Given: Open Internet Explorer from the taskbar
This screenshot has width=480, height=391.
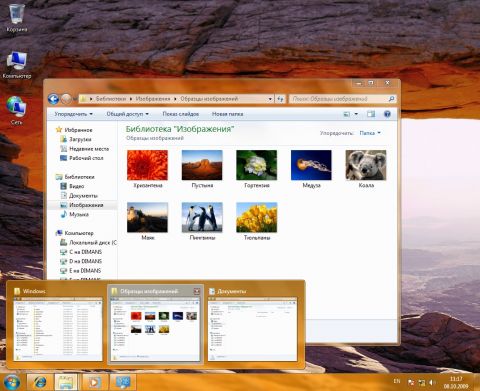Looking at the screenshot, I should tap(40, 382).
